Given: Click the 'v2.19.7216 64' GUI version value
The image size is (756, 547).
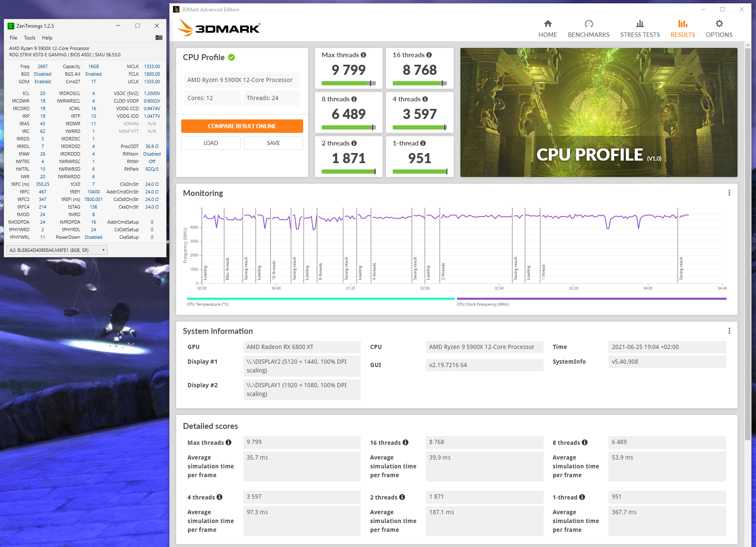Looking at the screenshot, I should coord(484,365).
